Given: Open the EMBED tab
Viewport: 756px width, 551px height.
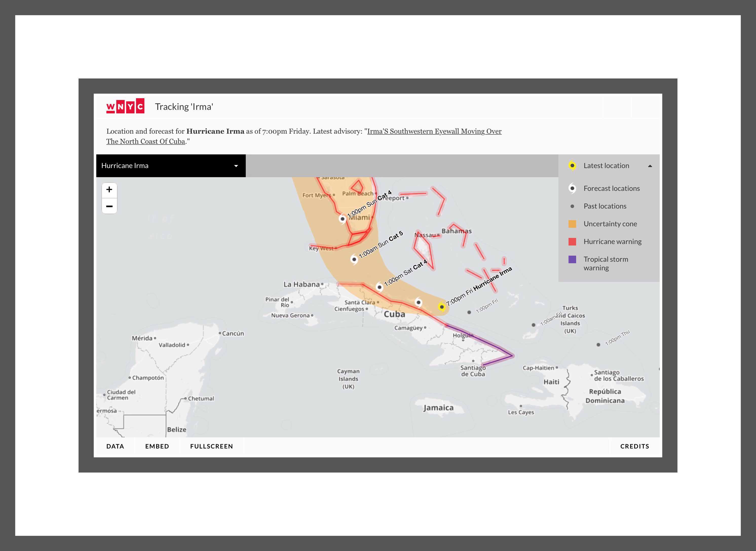Looking at the screenshot, I should [157, 446].
